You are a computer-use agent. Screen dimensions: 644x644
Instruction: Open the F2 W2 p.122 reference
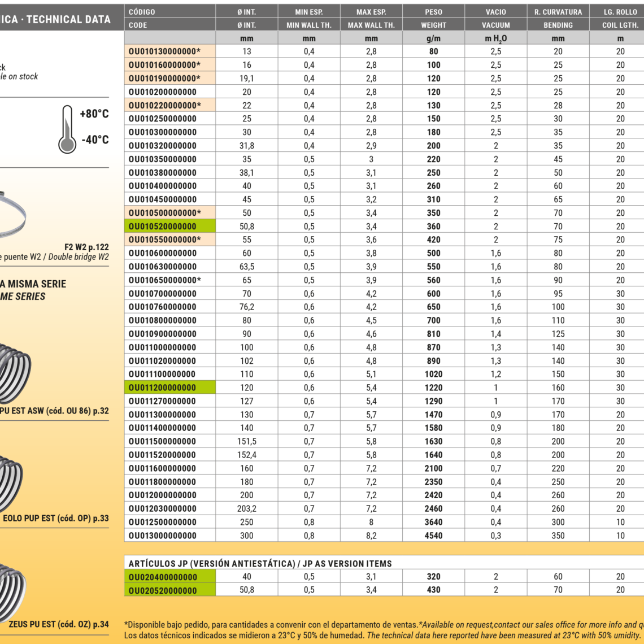click(x=86, y=247)
